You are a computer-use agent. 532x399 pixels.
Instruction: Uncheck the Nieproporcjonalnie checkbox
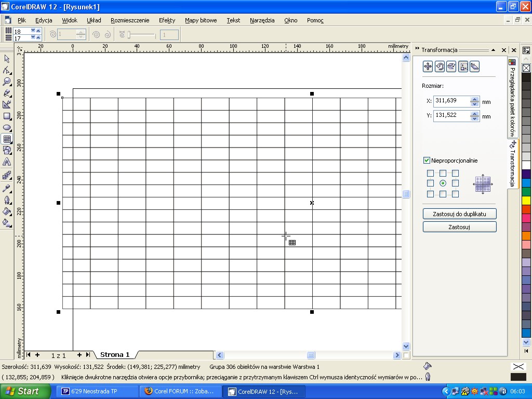pos(427,161)
